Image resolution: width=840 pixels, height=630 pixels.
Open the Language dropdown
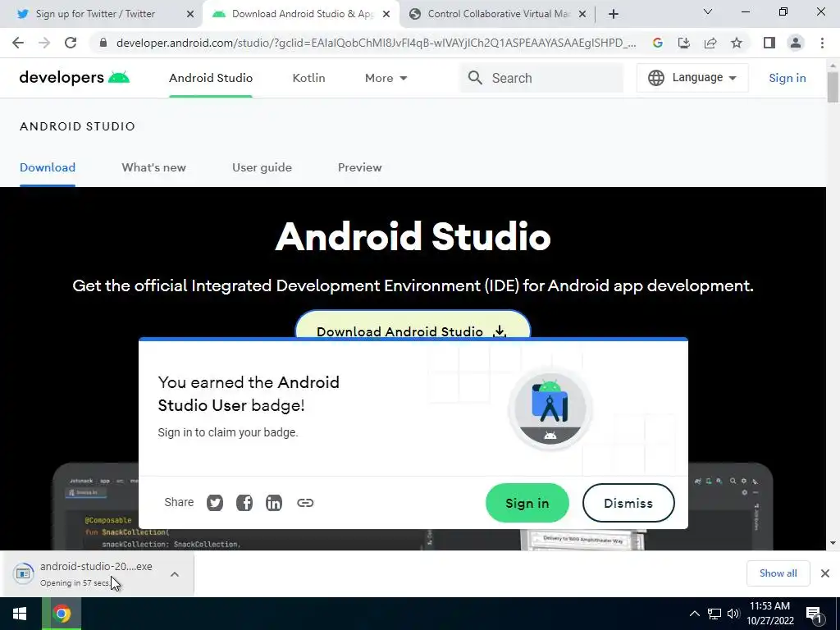click(x=692, y=78)
